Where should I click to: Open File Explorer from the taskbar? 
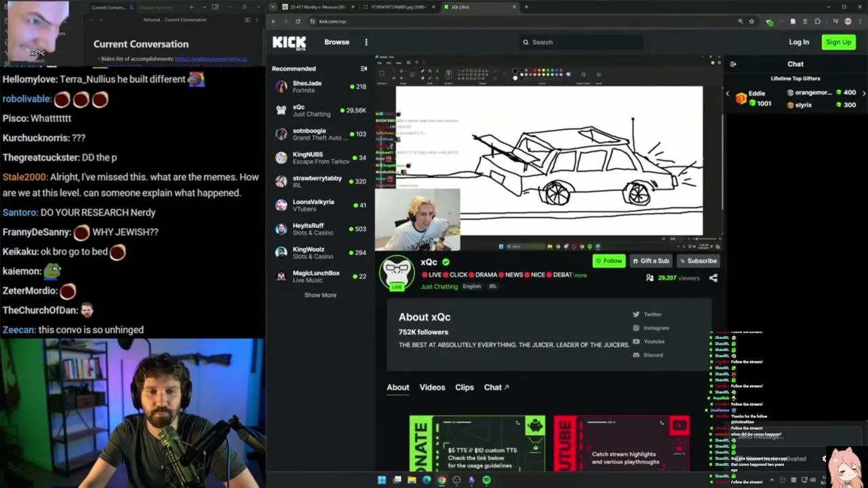(412, 480)
